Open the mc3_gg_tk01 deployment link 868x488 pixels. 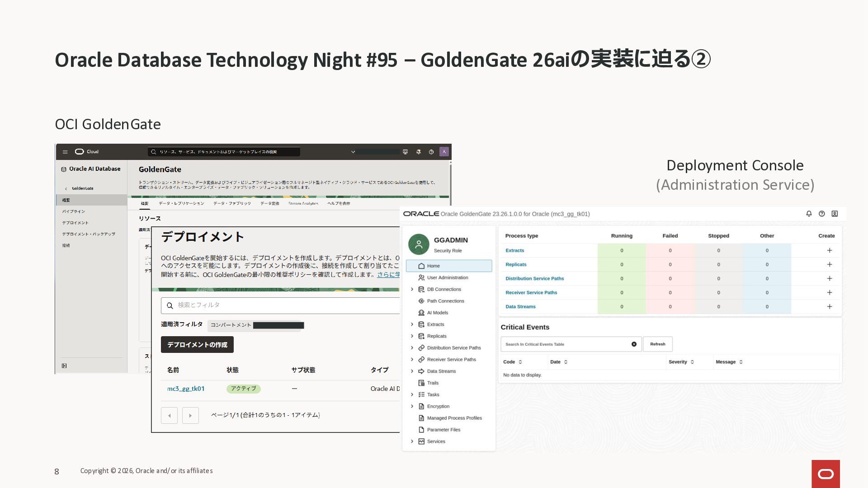coord(186,389)
